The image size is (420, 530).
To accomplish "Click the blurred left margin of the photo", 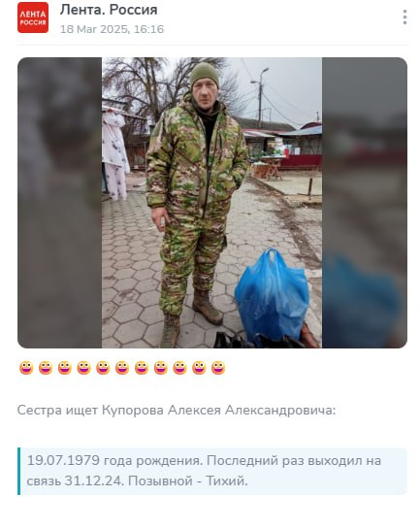I will click(59, 203).
